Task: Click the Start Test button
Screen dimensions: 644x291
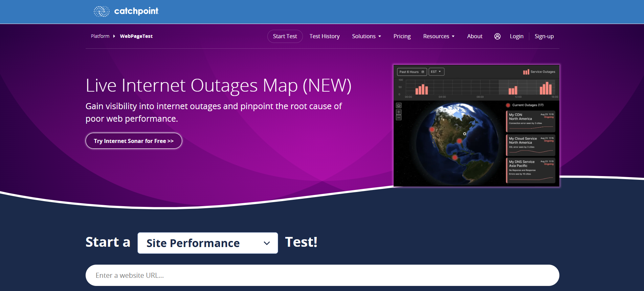Action: tap(285, 36)
